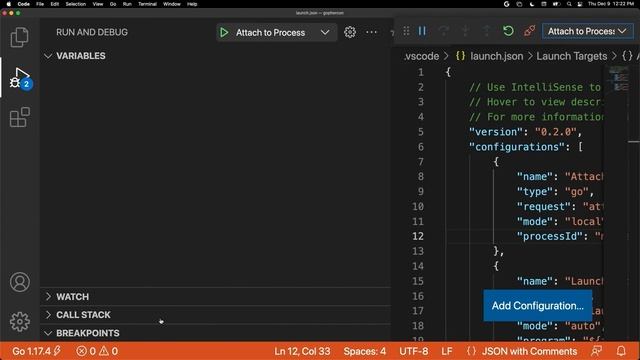
Task: Open launch.json via the gear icon
Action: tap(350, 32)
